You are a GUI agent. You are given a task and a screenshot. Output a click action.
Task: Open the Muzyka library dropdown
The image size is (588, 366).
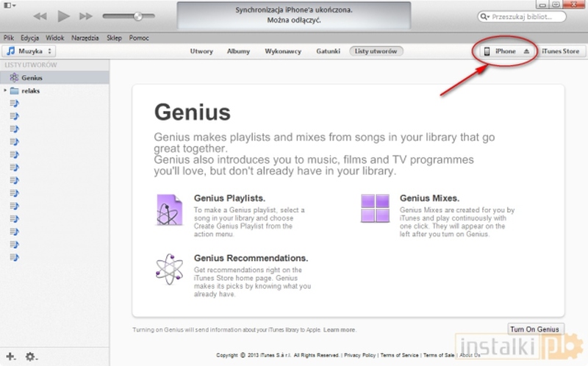pyautogui.click(x=29, y=51)
